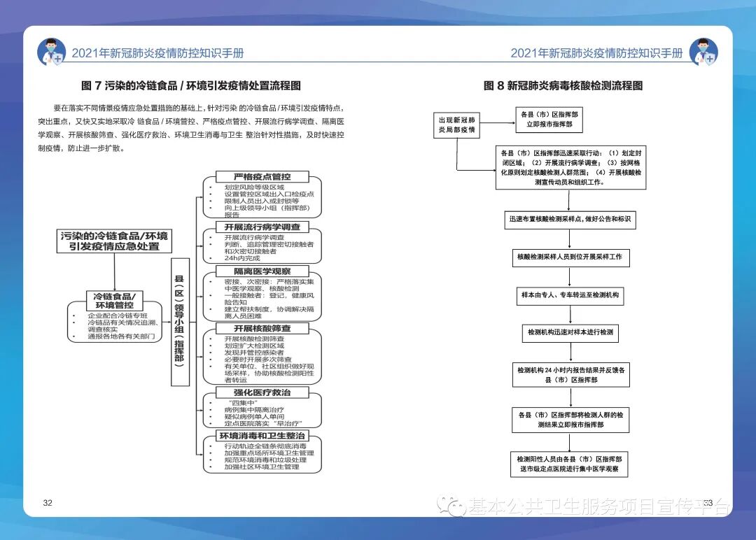Click the bullet 设置管控区域出入口检疫点
Image resolution: width=756 pixels, height=540 pixels.
click(269, 194)
